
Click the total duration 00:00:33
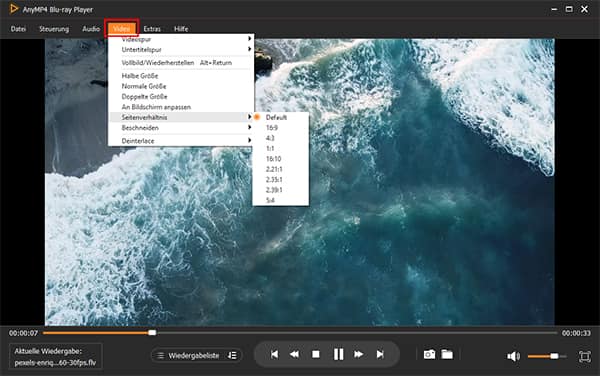(x=576, y=333)
